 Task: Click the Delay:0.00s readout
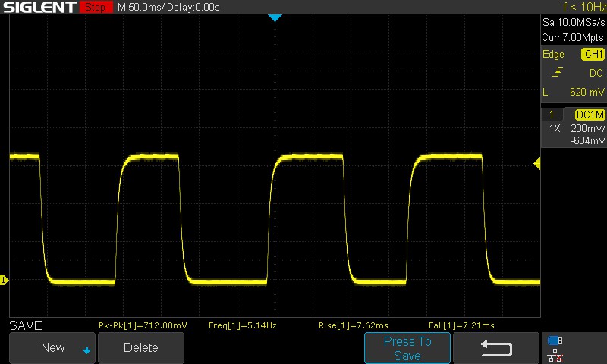(x=193, y=8)
